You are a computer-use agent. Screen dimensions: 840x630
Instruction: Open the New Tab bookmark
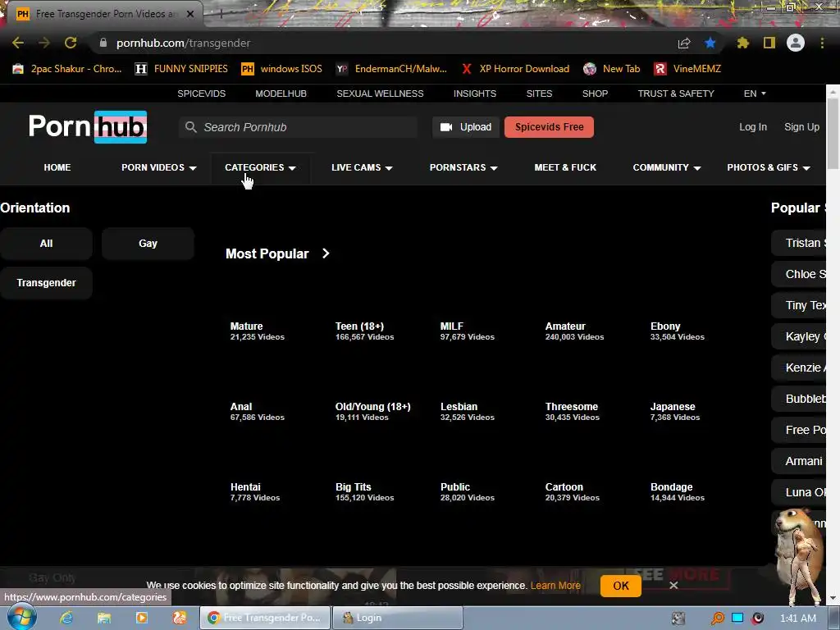[x=612, y=69]
